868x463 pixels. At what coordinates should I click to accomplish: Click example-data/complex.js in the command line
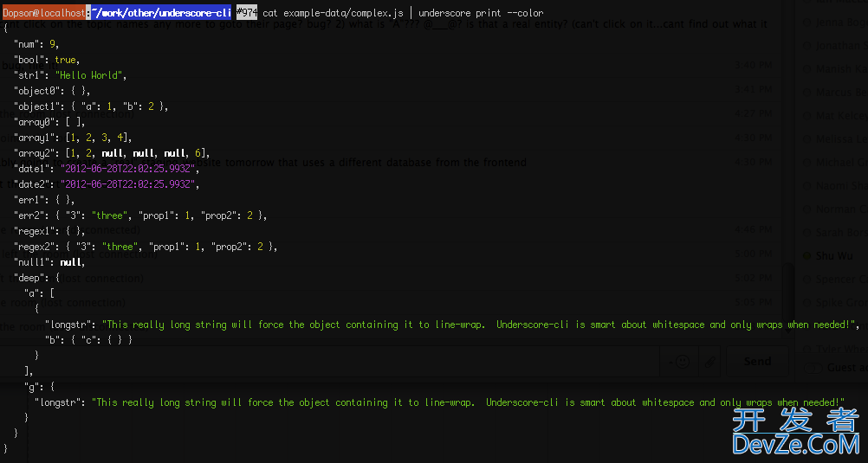pos(343,13)
